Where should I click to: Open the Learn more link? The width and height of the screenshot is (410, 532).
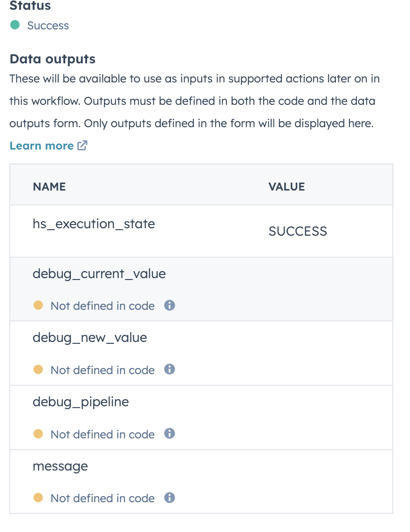[42, 145]
